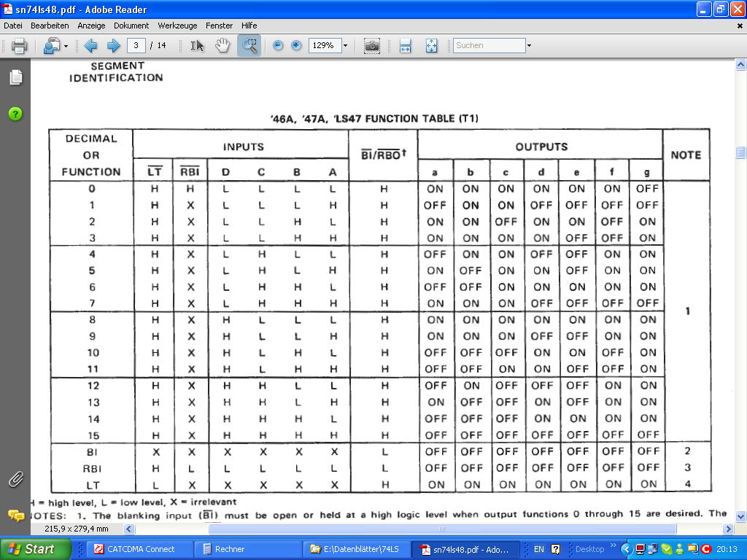This screenshot has height=560, width=747.
Task: Fit the whole page in window
Action: (x=431, y=46)
